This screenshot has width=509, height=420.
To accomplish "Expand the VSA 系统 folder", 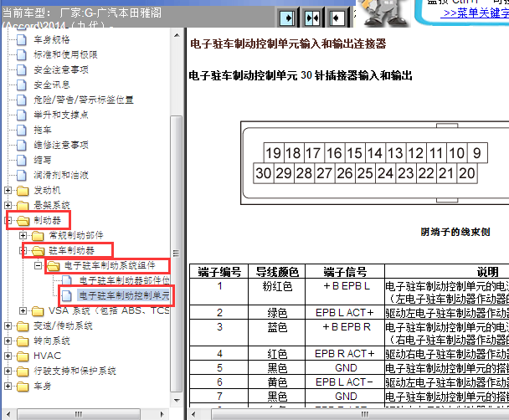I will point(23,310).
